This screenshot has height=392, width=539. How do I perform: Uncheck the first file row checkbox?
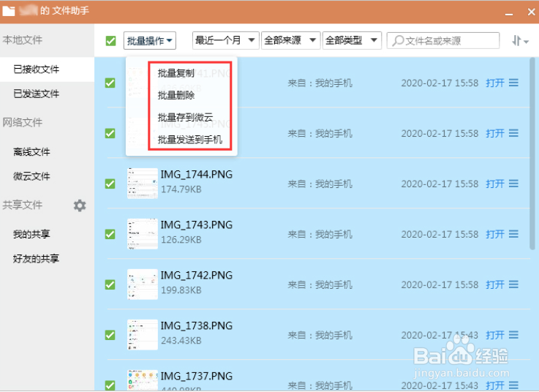point(110,83)
